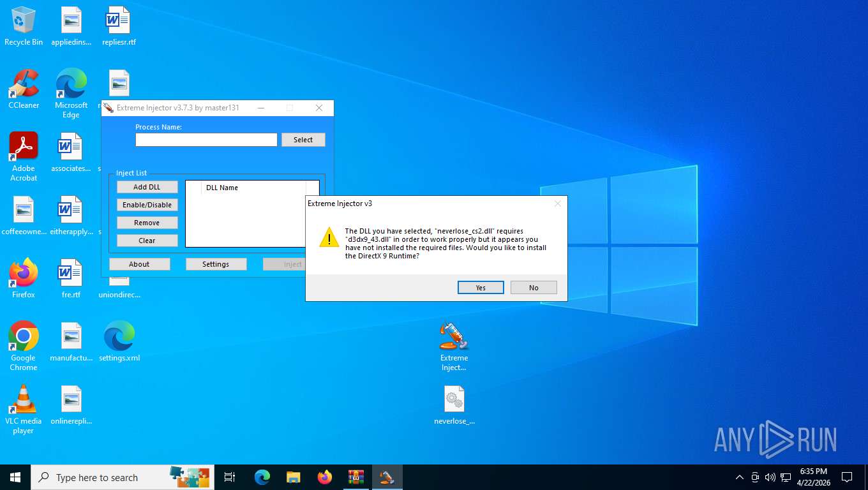Image resolution: width=868 pixels, height=490 pixels.
Task: Launch Firefox desktop shortcut
Action: (x=24, y=279)
